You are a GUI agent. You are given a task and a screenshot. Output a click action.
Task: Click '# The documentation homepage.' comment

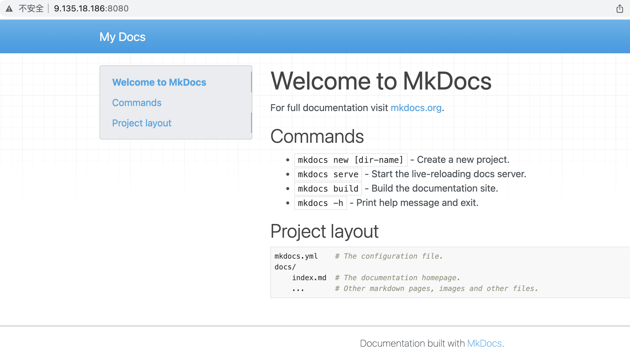click(x=397, y=278)
